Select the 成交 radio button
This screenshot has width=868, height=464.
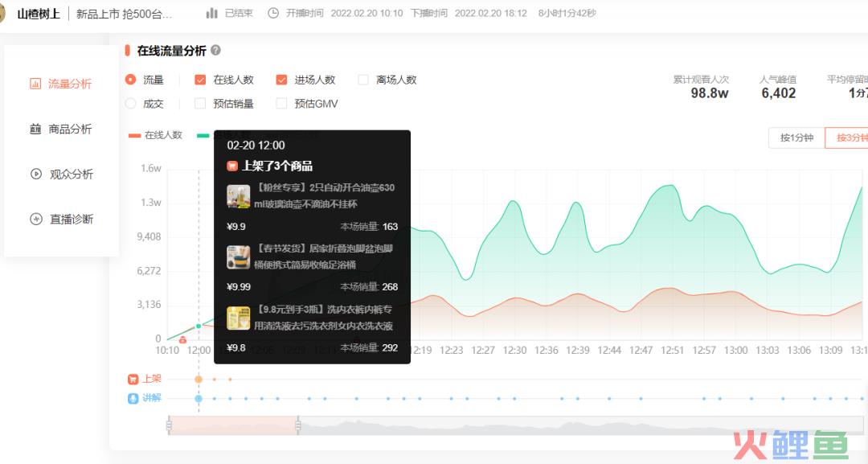pos(131,104)
